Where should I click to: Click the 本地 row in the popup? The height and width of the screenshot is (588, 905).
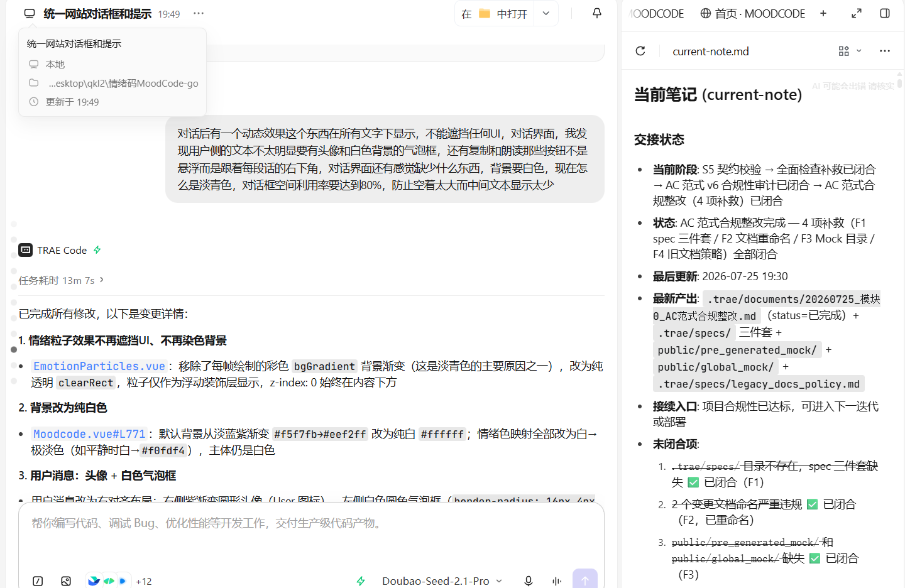click(x=112, y=64)
